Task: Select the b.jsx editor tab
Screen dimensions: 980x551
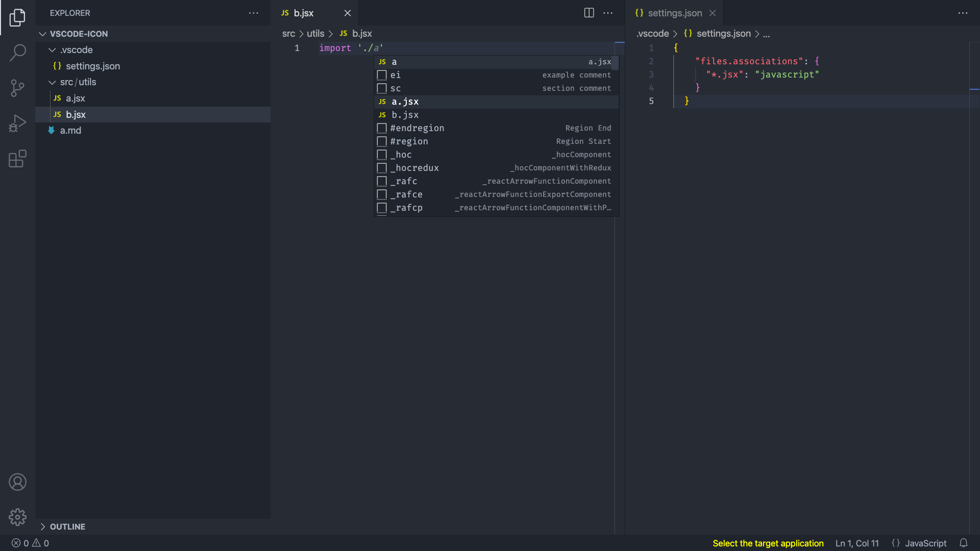Action: (x=303, y=13)
